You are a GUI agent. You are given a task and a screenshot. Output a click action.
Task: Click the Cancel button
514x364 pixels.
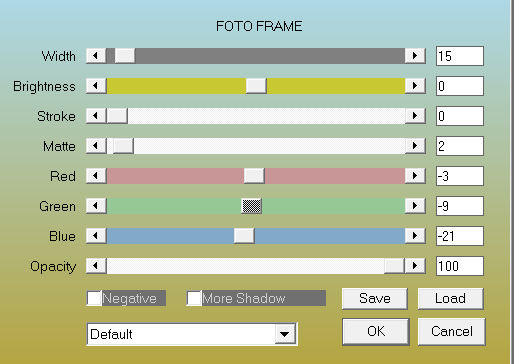[x=451, y=331]
